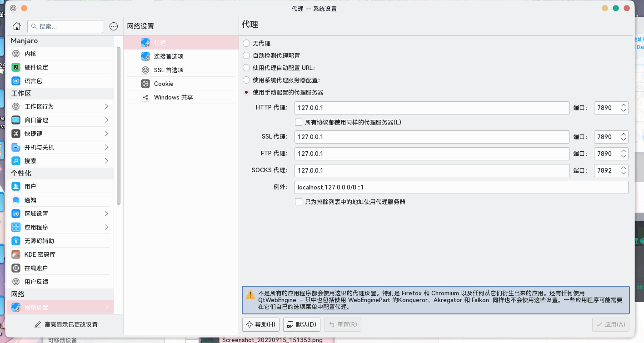Select 使用手动配置的代理服务器 option

(246, 92)
